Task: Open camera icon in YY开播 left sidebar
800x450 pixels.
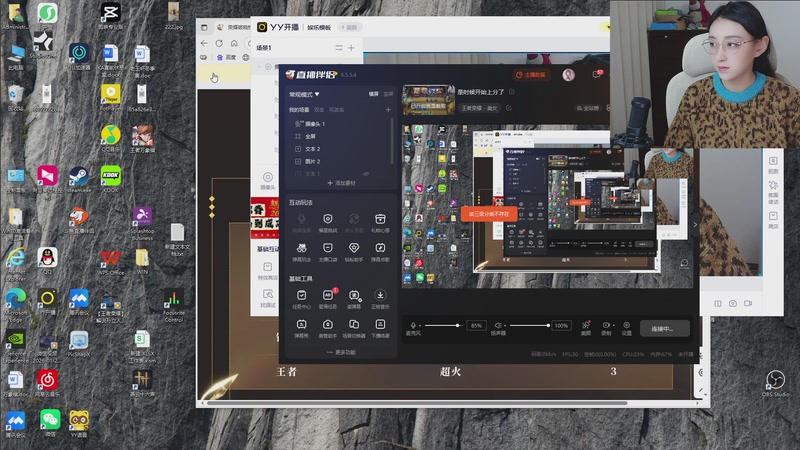Action: tap(268, 181)
